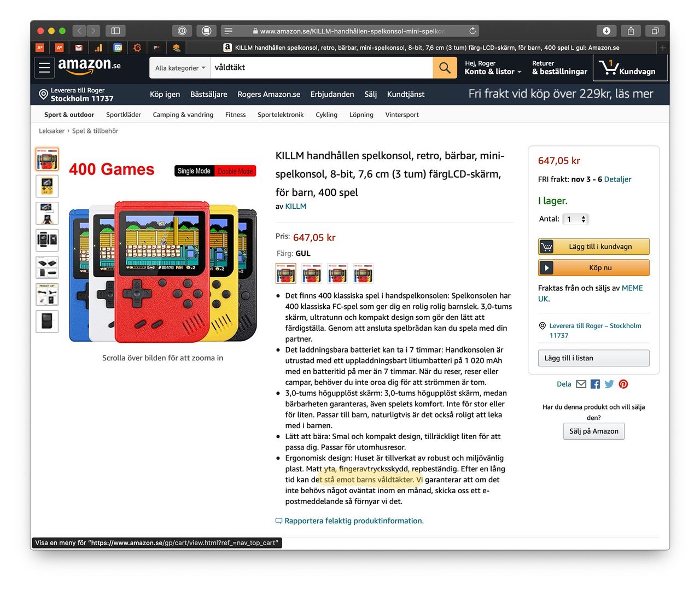The height and width of the screenshot is (590, 700).
Task: Reload the page in Safari
Action: [472, 31]
